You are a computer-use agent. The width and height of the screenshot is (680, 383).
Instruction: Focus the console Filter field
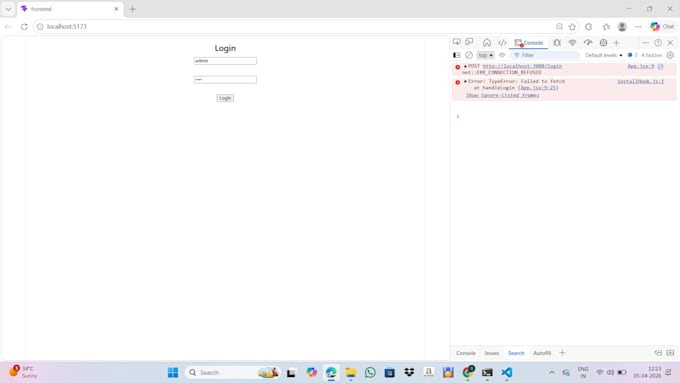pyautogui.click(x=545, y=55)
